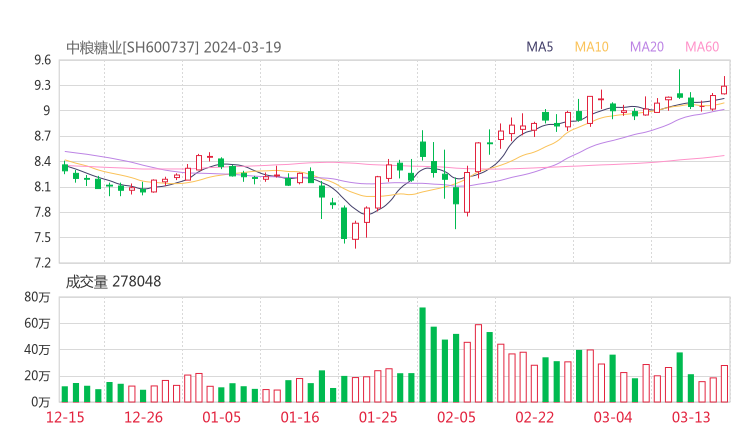740x440 pixels.
Task: Click the 7.8 price axis label
Action: (42, 212)
